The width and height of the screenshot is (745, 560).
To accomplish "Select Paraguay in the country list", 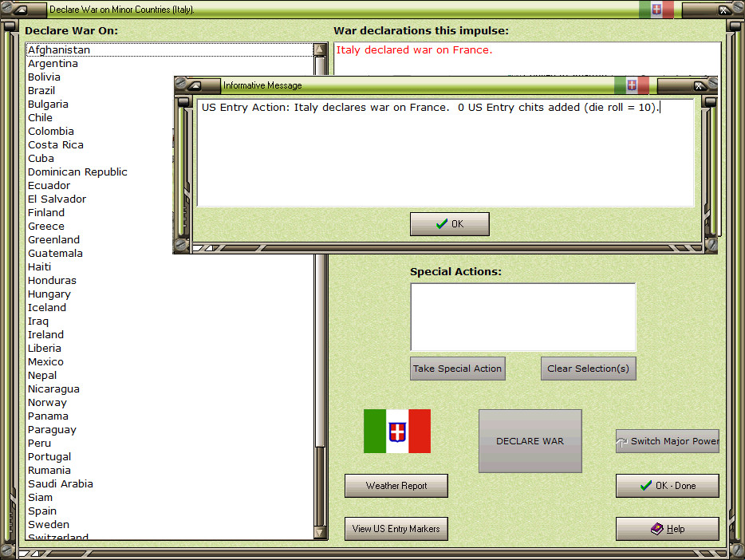I will click(x=170, y=430).
